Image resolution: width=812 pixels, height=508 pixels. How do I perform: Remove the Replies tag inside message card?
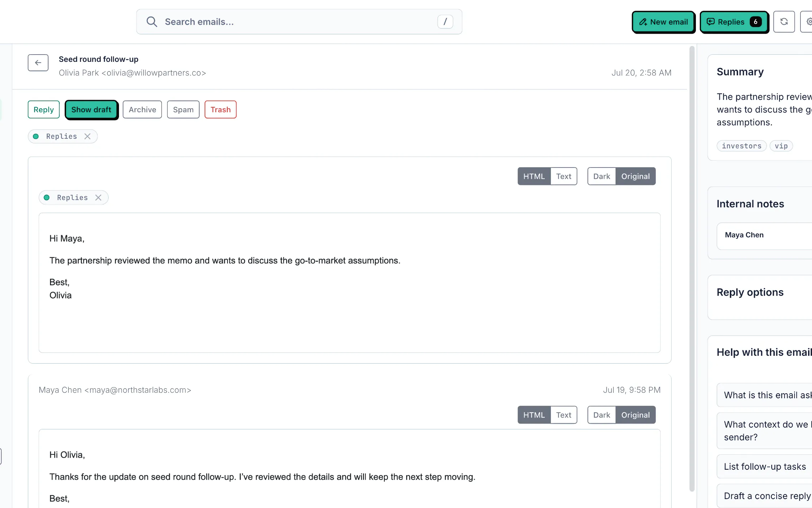coord(98,197)
